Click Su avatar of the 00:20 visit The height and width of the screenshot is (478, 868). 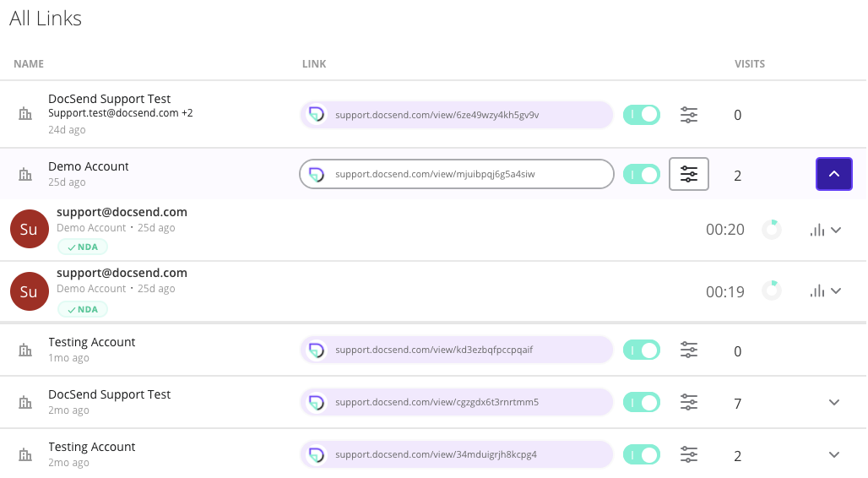pos(30,229)
